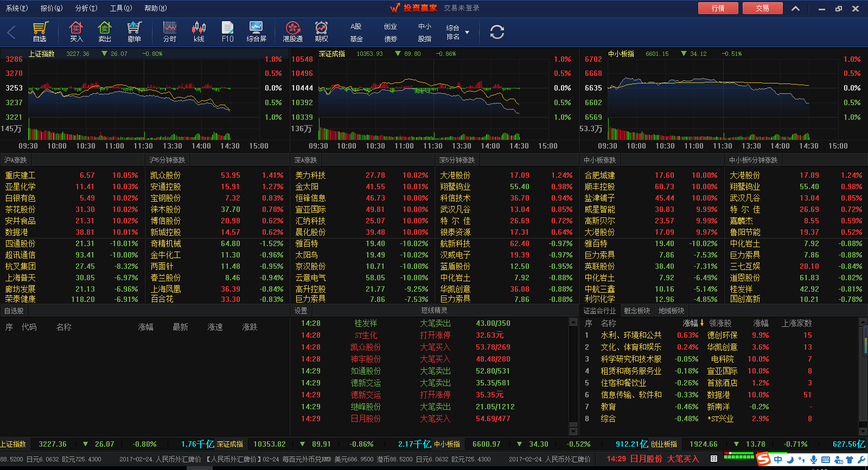Open the 工具(O) menu

tap(121, 8)
